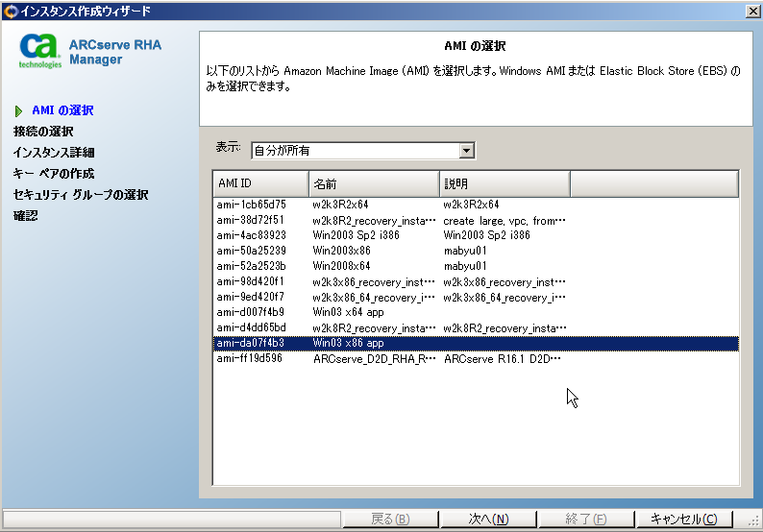Click the disabled 終了(F) button
This screenshot has height=532, width=763.
pos(586,519)
